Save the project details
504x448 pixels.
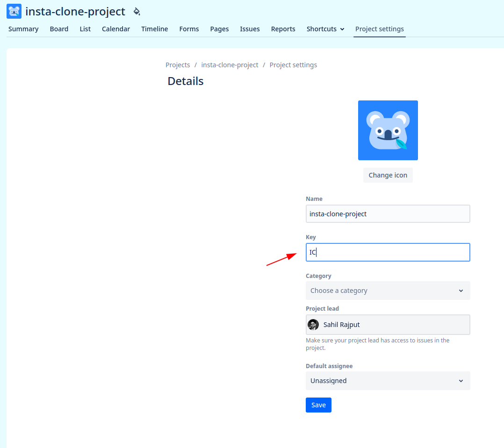(x=318, y=405)
